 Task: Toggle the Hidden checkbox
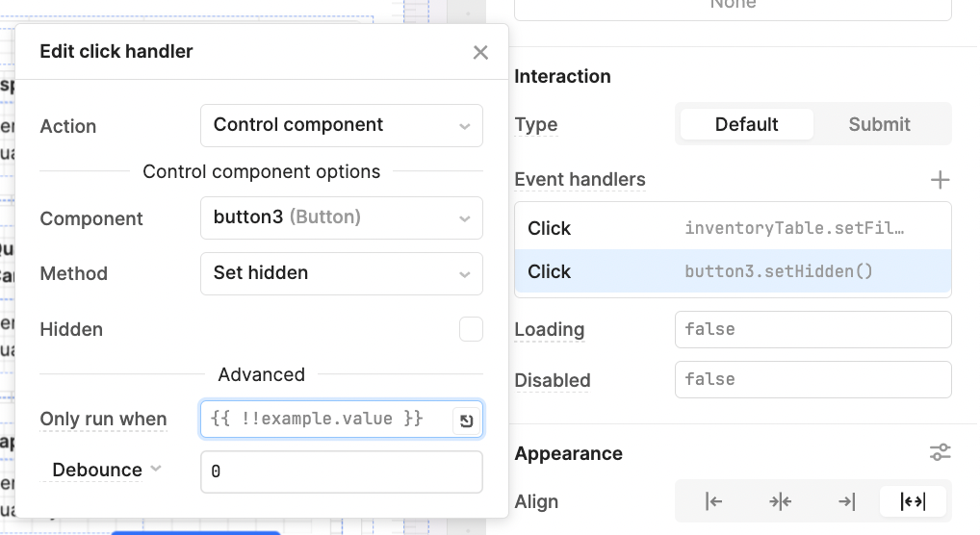472,329
